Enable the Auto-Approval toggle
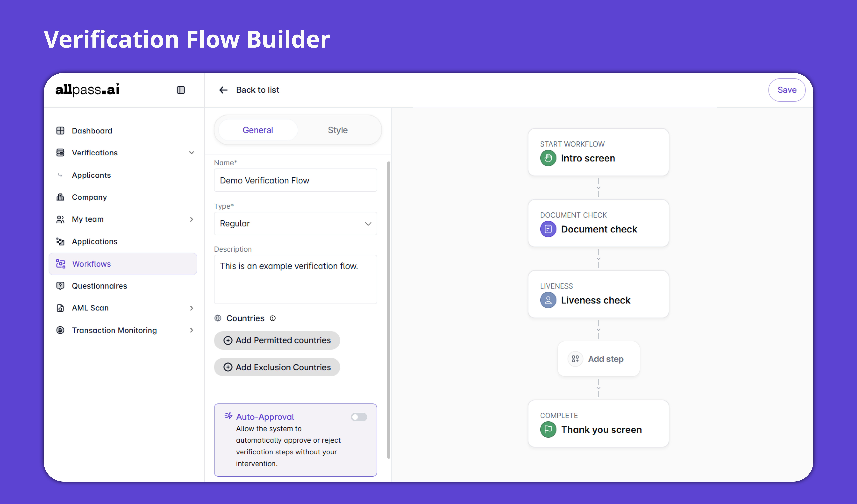 pos(359,417)
